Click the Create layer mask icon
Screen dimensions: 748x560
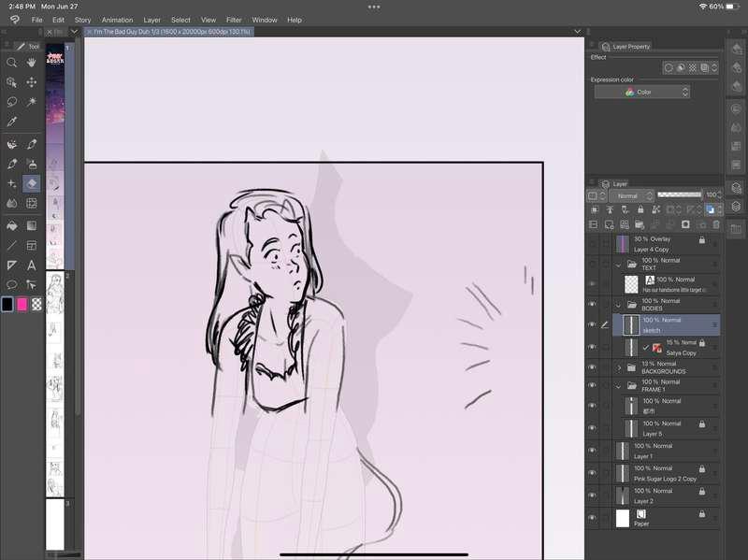click(x=685, y=224)
